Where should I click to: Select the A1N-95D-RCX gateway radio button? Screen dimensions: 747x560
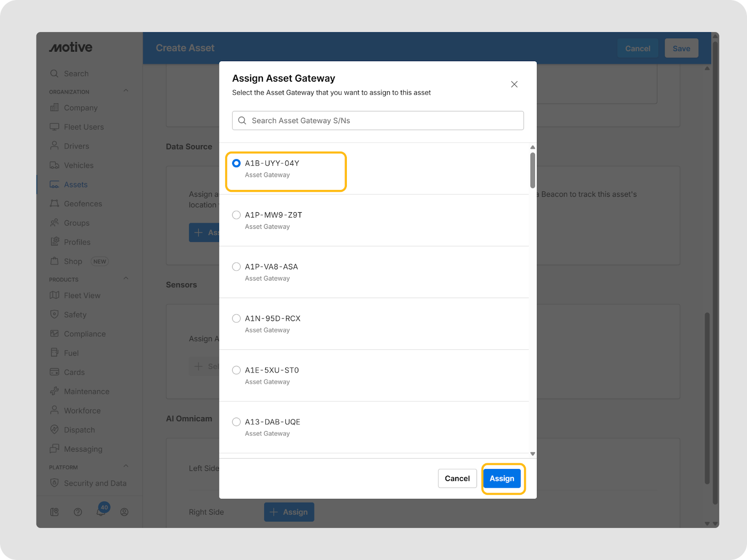[x=237, y=319]
